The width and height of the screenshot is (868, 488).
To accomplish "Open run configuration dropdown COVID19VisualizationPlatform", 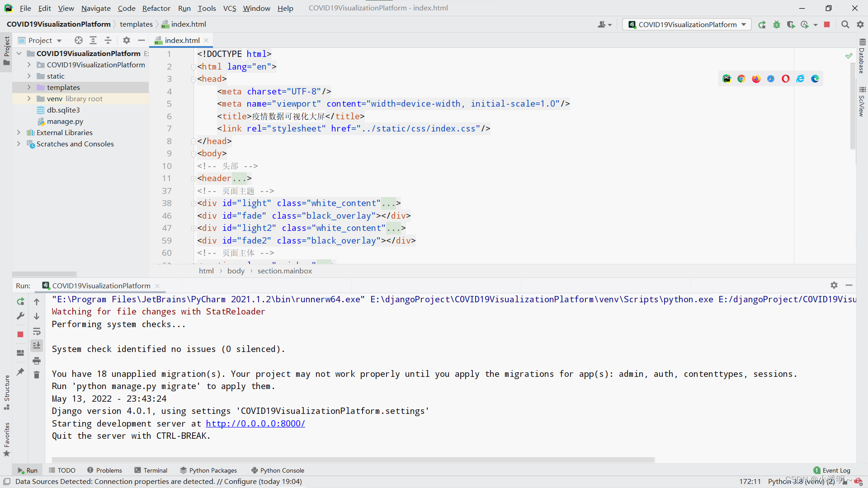I will click(687, 24).
